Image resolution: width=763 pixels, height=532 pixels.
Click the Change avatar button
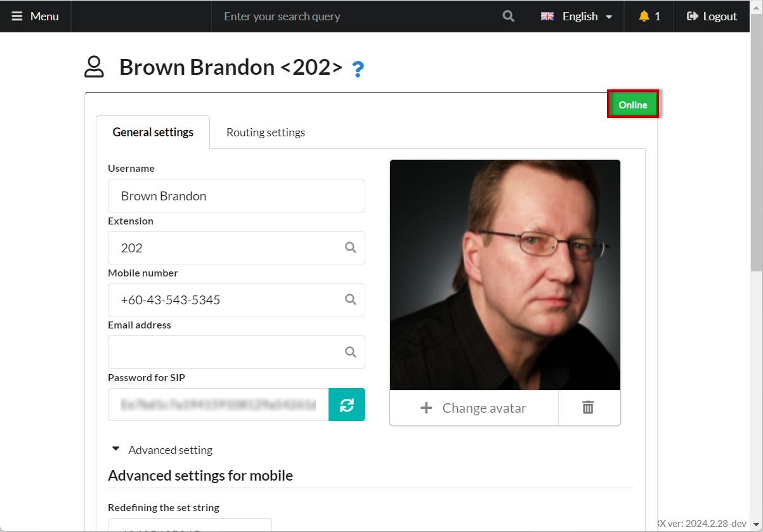(x=474, y=408)
